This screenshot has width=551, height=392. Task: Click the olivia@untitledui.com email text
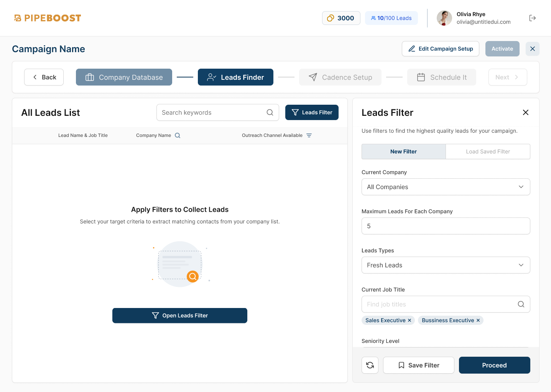tap(484, 22)
